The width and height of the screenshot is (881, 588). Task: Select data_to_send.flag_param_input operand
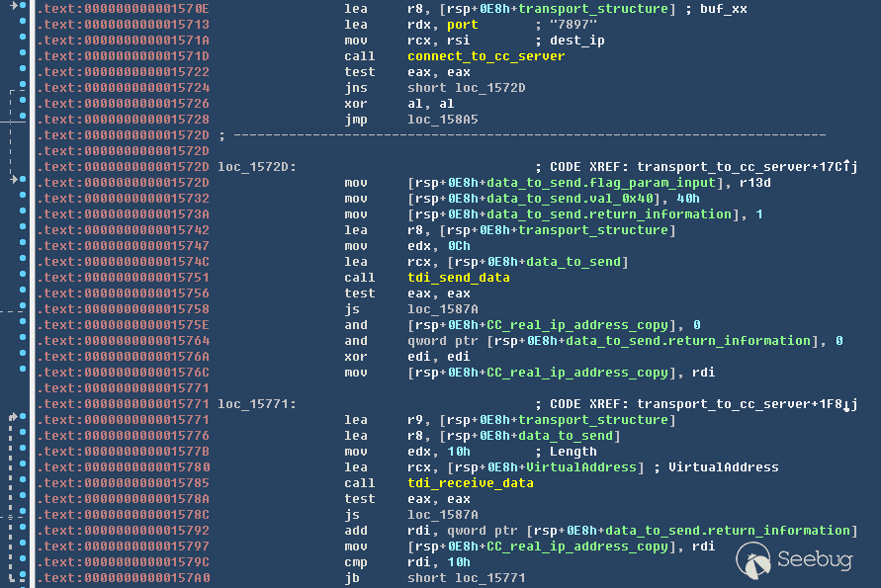601,183
